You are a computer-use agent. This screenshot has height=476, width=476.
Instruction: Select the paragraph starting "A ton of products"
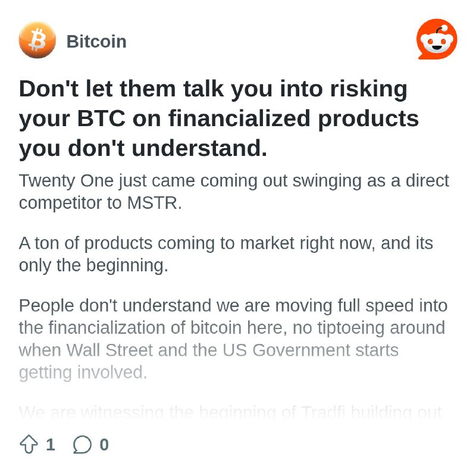coord(226,254)
